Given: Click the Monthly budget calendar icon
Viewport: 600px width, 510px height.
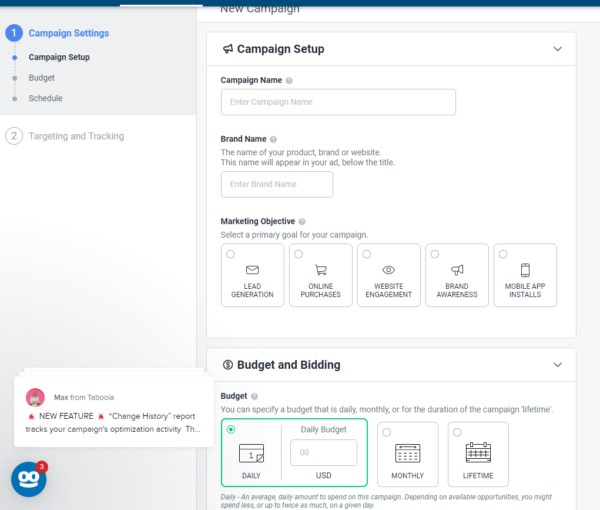Looking at the screenshot, I should click(x=407, y=453).
